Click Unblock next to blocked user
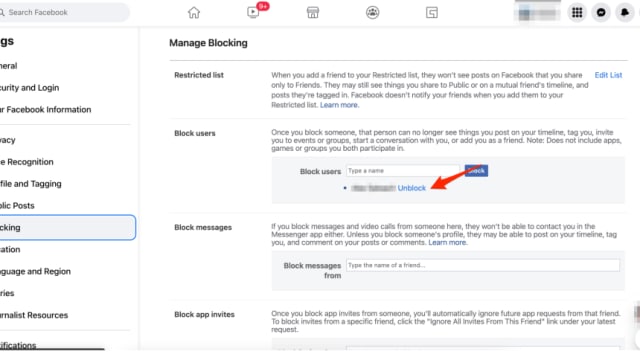 (411, 188)
